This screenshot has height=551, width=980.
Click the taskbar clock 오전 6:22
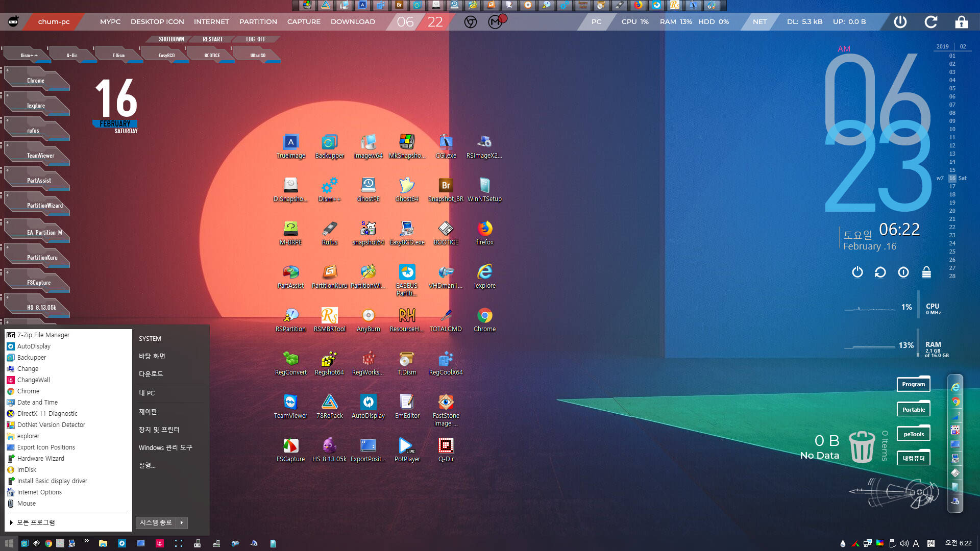click(x=959, y=543)
